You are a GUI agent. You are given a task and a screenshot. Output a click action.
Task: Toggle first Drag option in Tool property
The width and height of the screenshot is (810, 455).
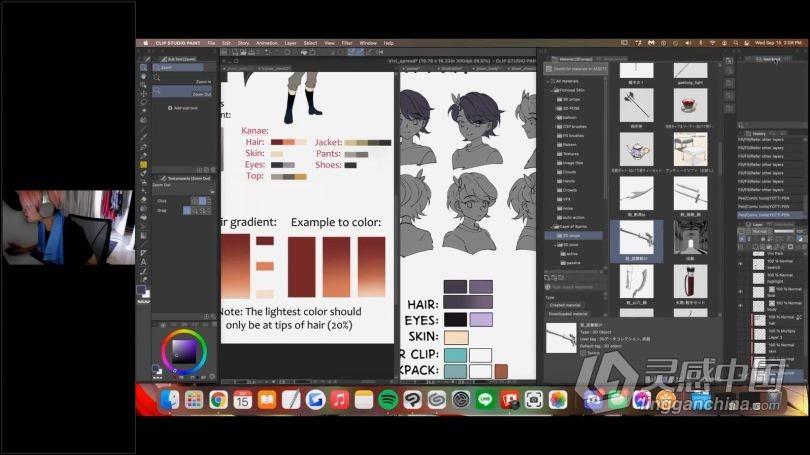pos(187,210)
